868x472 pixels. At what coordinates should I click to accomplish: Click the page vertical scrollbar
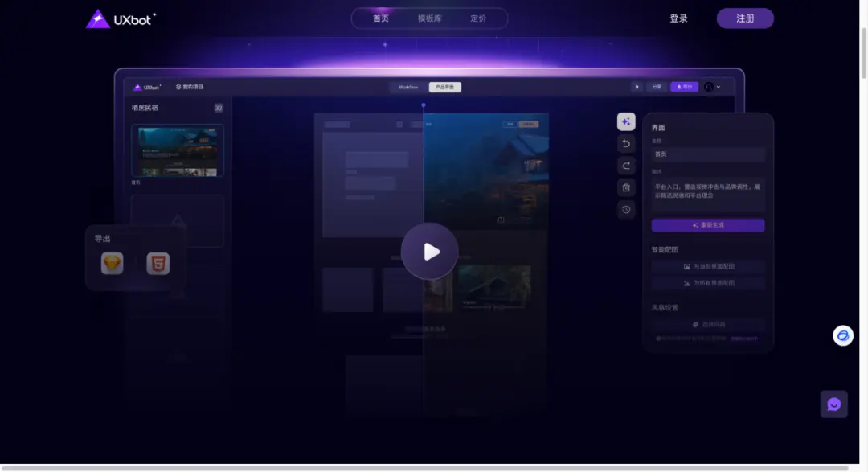pos(863,52)
